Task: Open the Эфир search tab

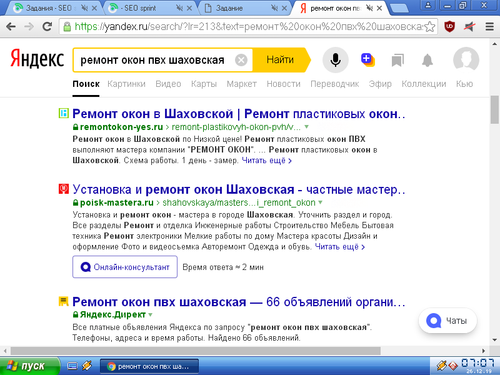Action: pos(380,84)
